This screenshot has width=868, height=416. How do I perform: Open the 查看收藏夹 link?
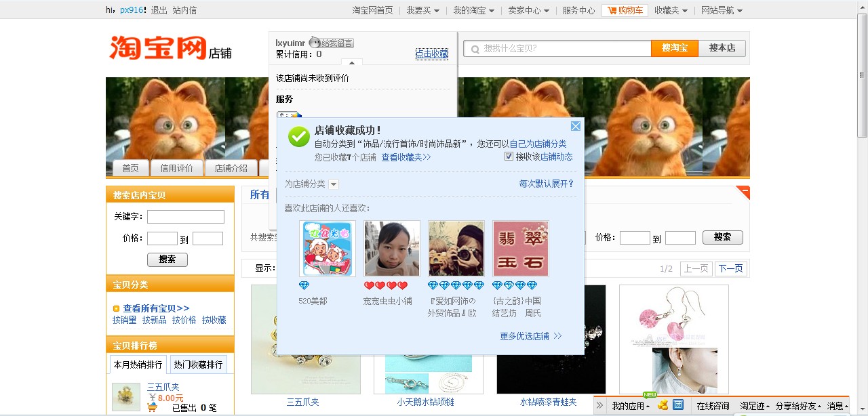coord(406,157)
